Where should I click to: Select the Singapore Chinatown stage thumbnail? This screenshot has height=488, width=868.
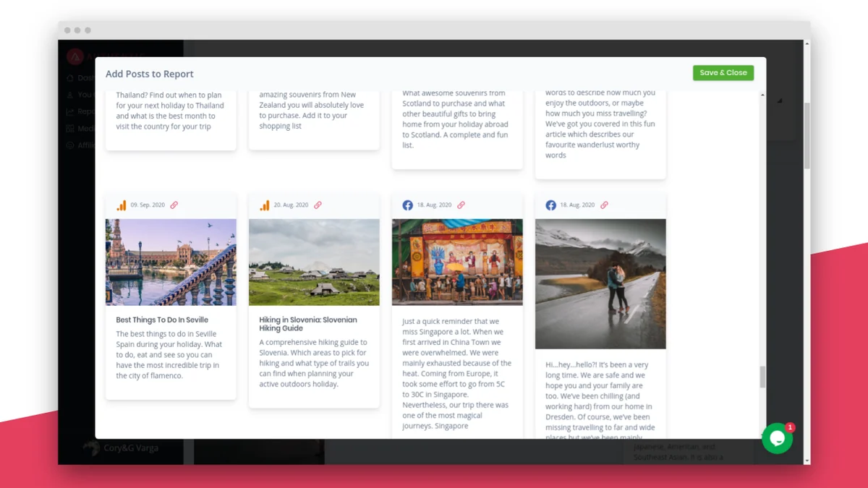pos(457,262)
